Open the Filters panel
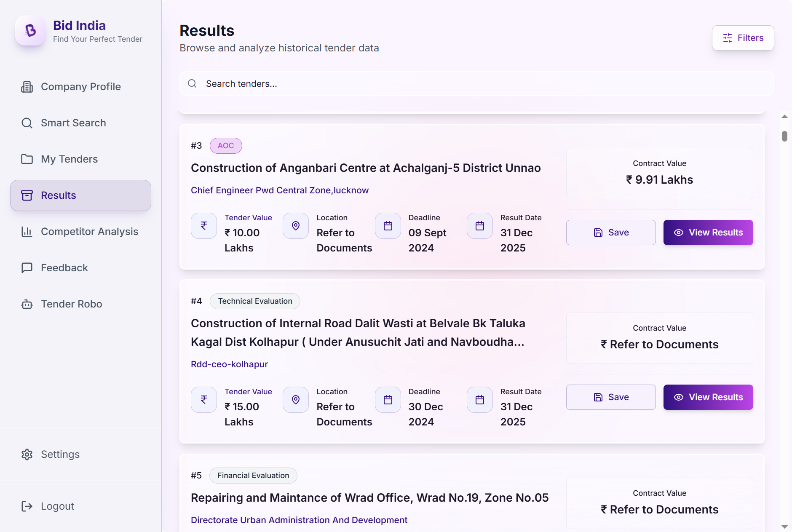This screenshot has height=532, width=792. [x=743, y=38]
